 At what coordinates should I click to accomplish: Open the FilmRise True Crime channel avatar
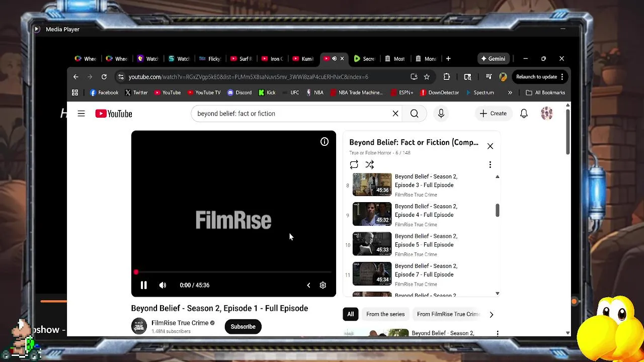pyautogui.click(x=139, y=326)
